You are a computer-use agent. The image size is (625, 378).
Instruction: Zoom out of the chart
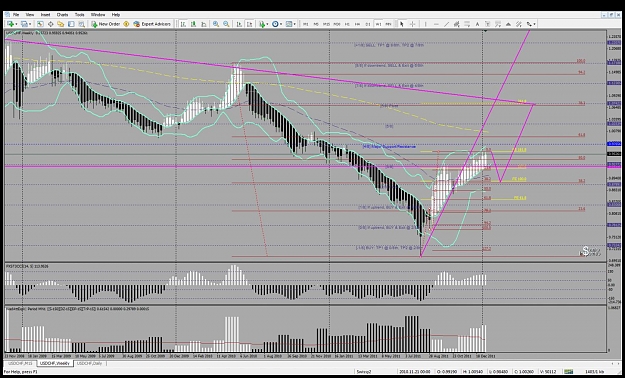[226, 24]
